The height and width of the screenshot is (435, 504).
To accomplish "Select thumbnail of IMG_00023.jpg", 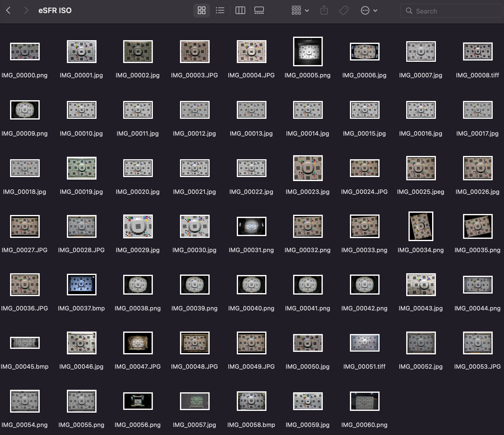I will click(308, 168).
